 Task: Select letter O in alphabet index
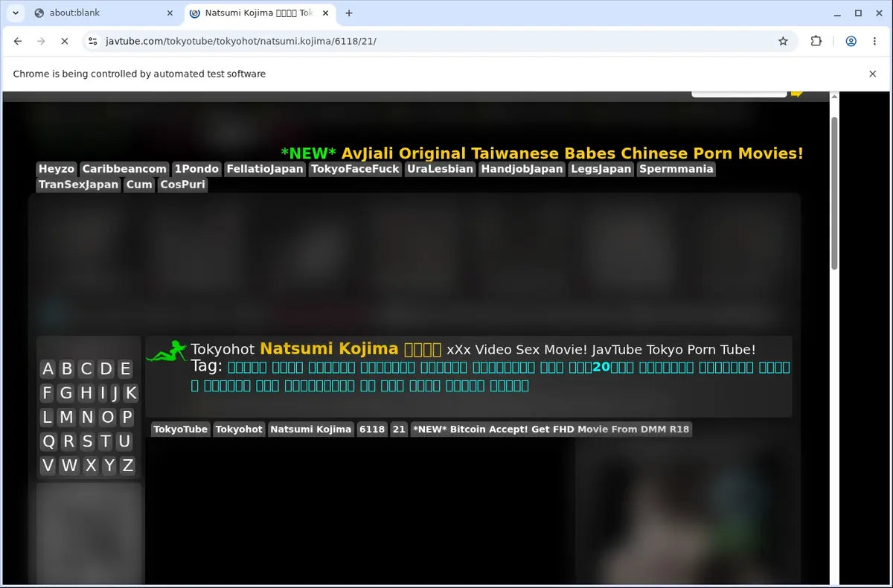tap(108, 417)
